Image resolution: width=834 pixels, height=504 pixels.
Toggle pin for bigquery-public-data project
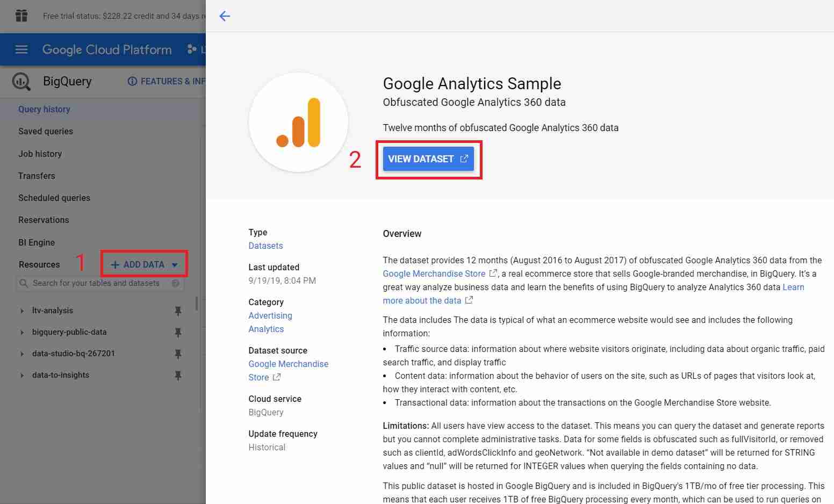tap(178, 333)
